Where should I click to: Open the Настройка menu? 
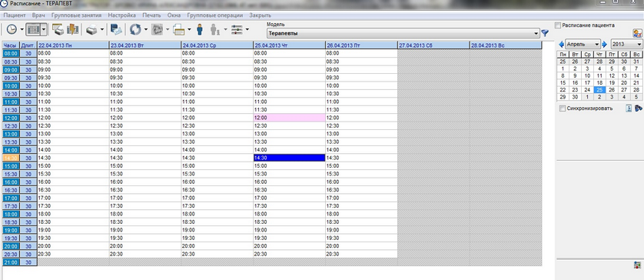pos(122,15)
